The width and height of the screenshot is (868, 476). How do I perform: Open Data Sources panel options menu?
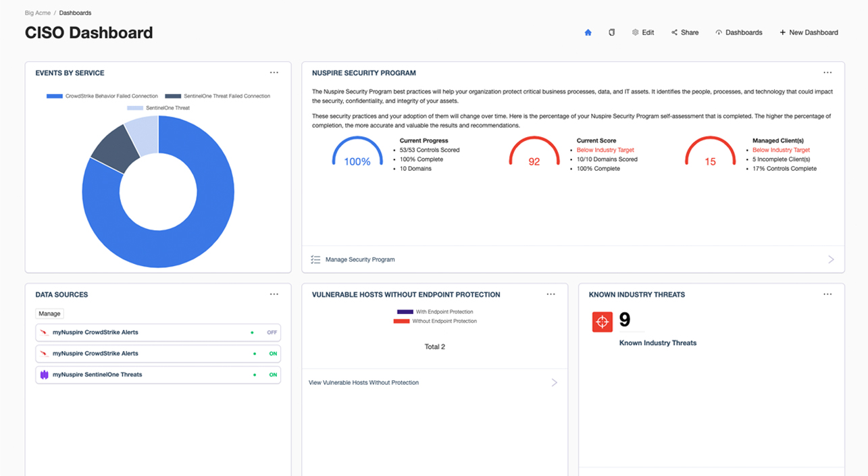[x=274, y=294]
